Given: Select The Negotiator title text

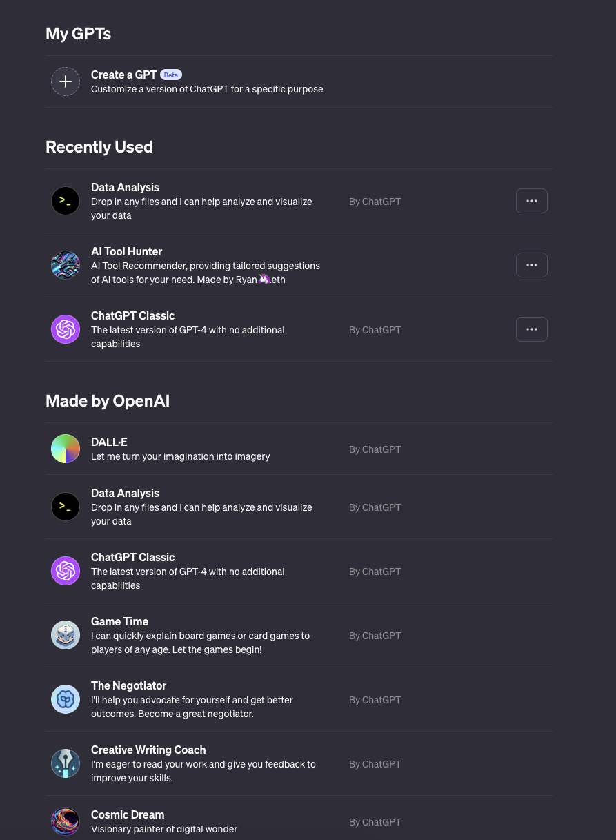Looking at the screenshot, I should pyautogui.click(x=129, y=685).
